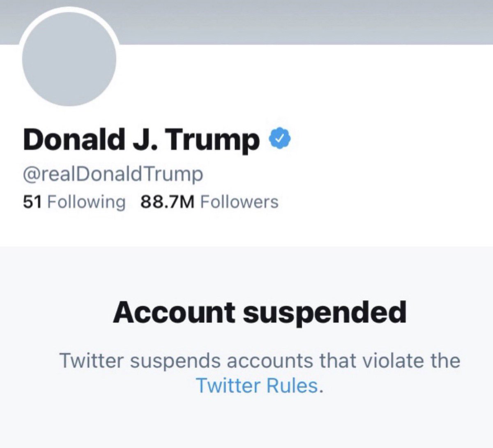Tap the word Following

click(x=86, y=202)
